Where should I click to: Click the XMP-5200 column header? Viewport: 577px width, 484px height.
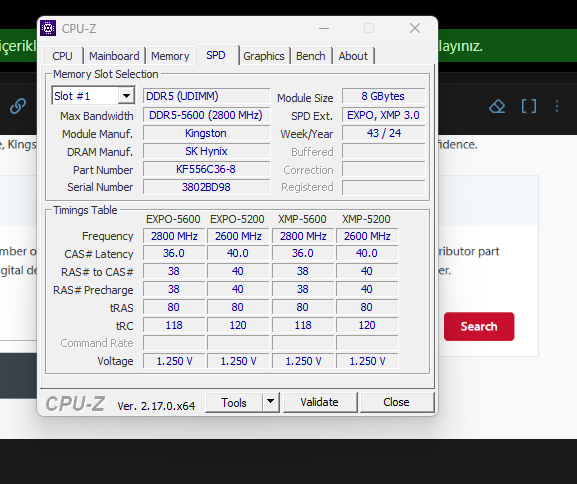367,219
